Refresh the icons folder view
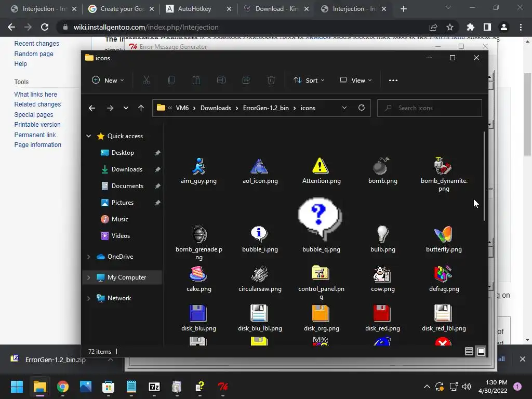 362,108
